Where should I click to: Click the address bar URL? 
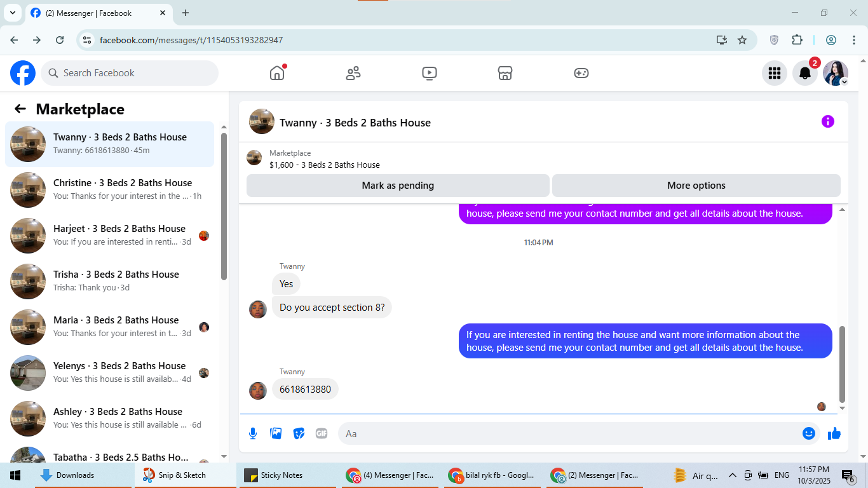coord(191,40)
